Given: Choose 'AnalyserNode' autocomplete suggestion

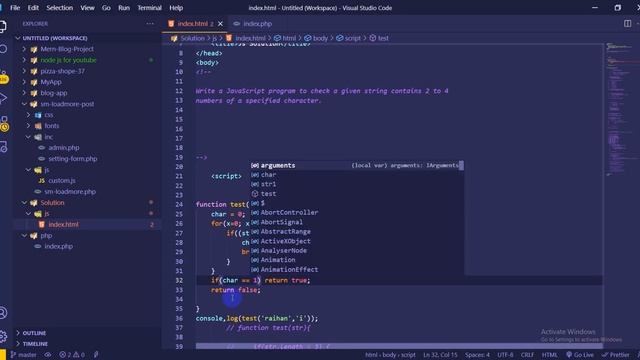Looking at the screenshot, I should pyautogui.click(x=357, y=251).
